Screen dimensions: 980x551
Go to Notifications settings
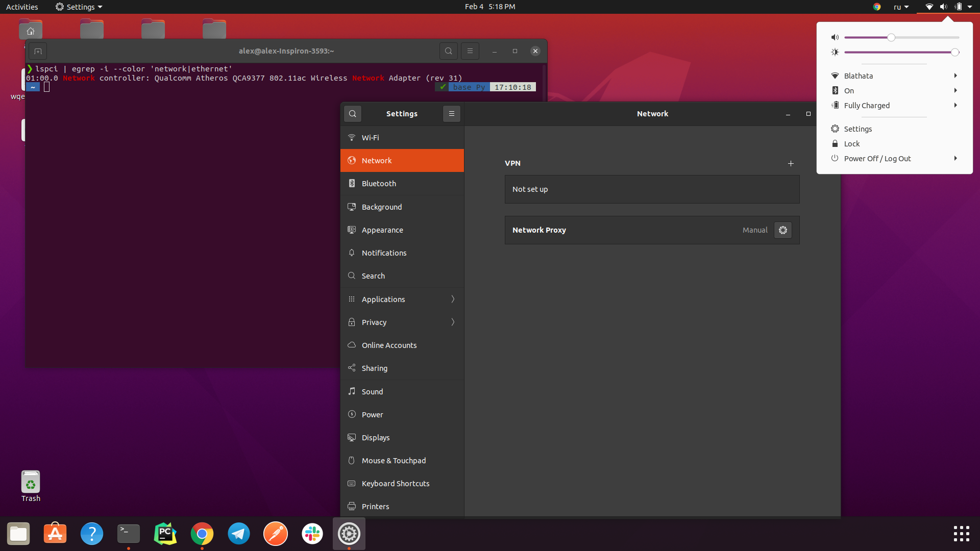click(402, 253)
